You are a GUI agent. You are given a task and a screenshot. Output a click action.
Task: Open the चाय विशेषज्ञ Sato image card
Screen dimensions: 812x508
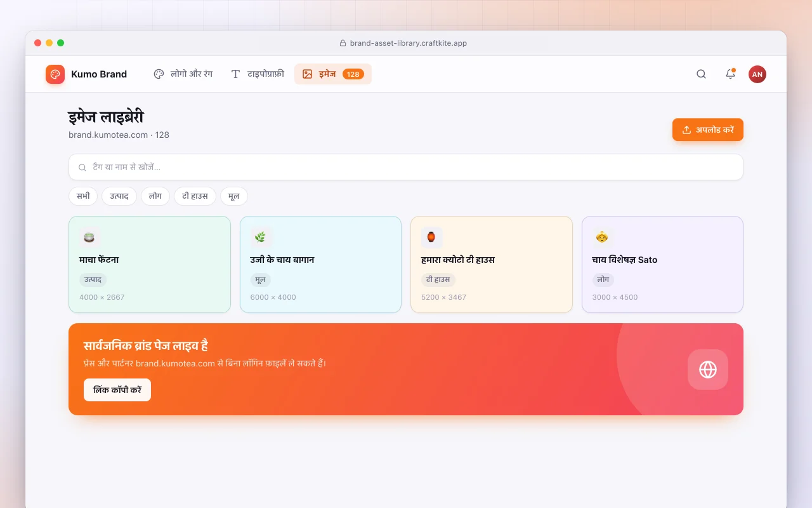point(662,265)
